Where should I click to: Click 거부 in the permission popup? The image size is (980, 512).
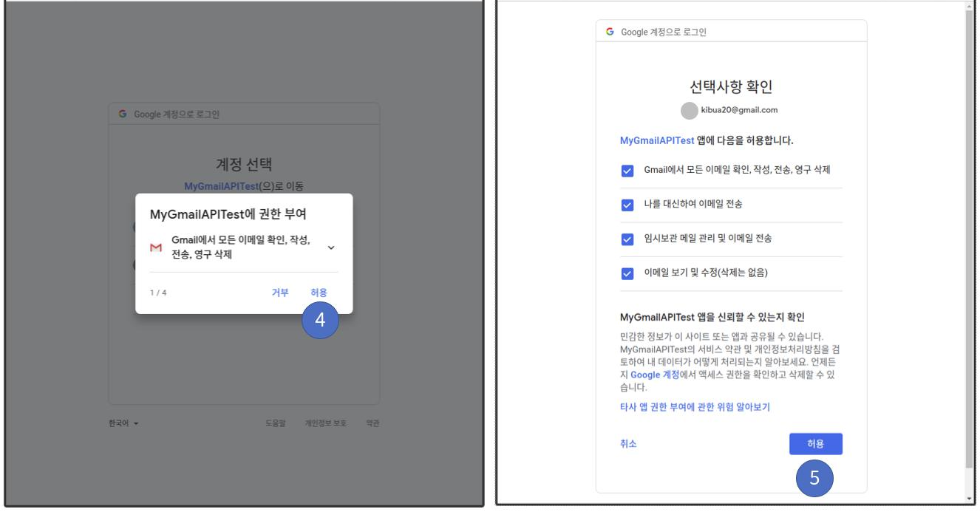(x=279, y=293)
